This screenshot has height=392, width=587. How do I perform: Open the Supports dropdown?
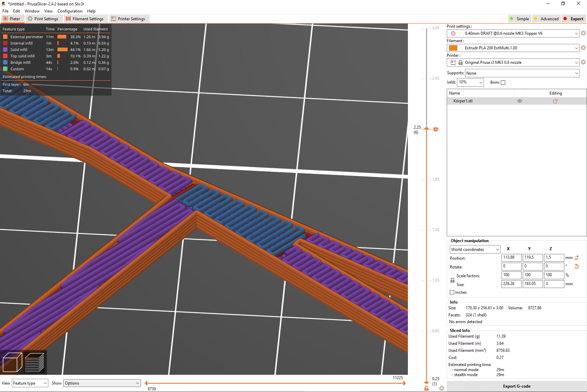(522, 73)
